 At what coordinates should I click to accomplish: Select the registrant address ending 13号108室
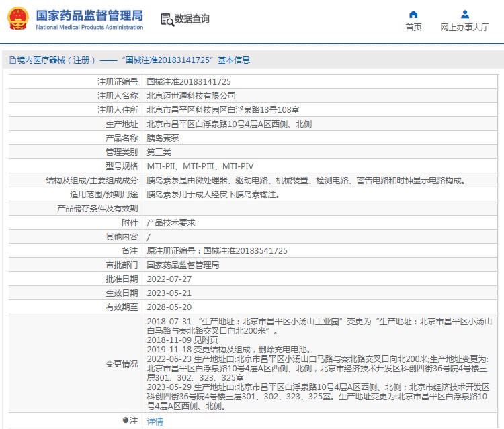[223, 110]
